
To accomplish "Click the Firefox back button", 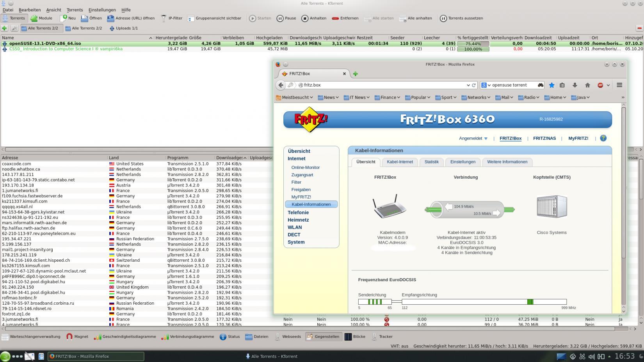I will tap(281, 85).
